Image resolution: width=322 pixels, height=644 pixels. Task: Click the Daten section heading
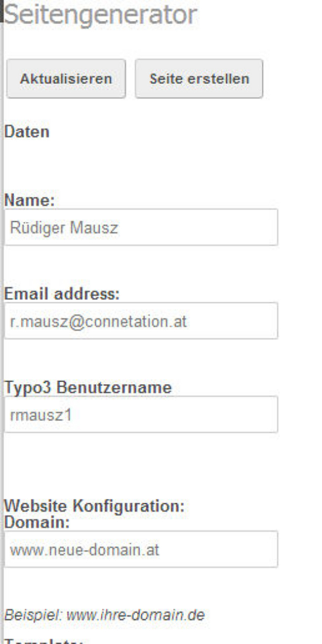[27, 132]
